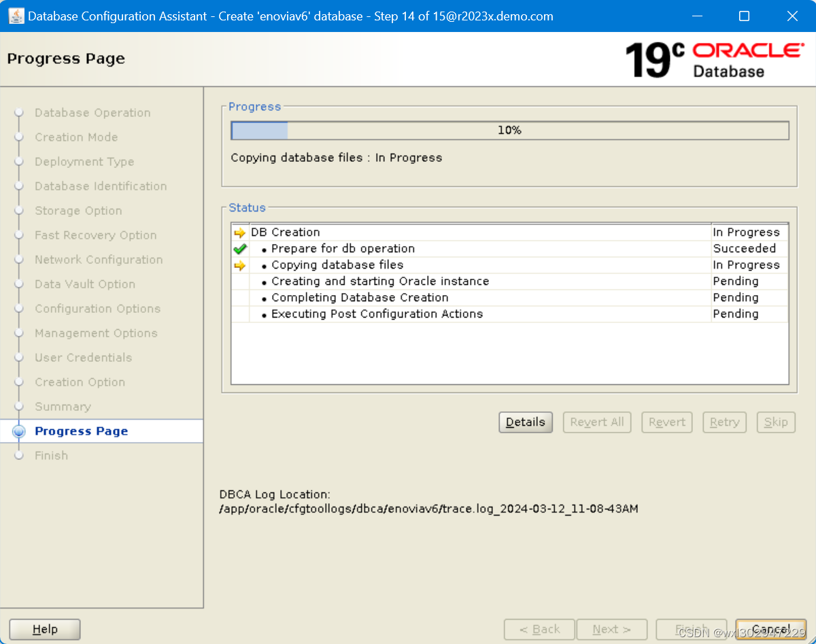Screen dimensions: 816x644
Task: Select Management Options step
Action: [x=96, y=333]
